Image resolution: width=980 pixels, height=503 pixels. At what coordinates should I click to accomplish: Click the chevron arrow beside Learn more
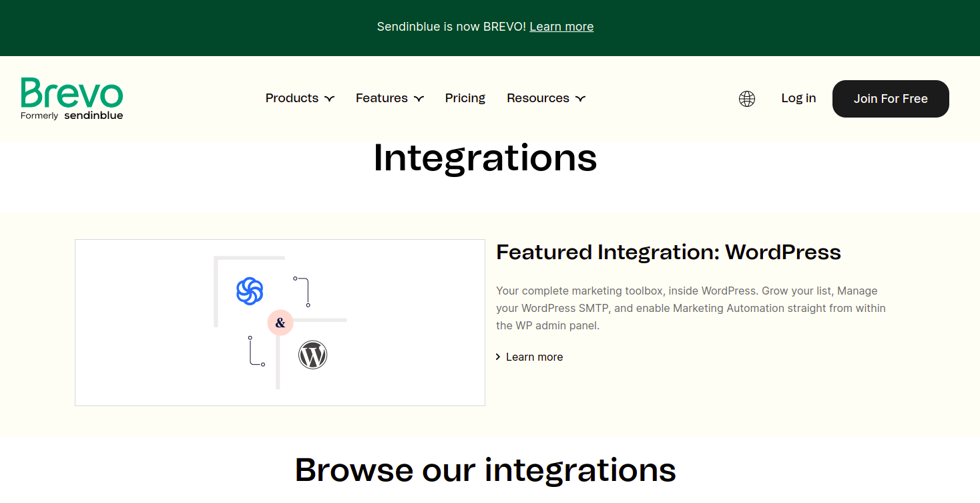point(498,357)
